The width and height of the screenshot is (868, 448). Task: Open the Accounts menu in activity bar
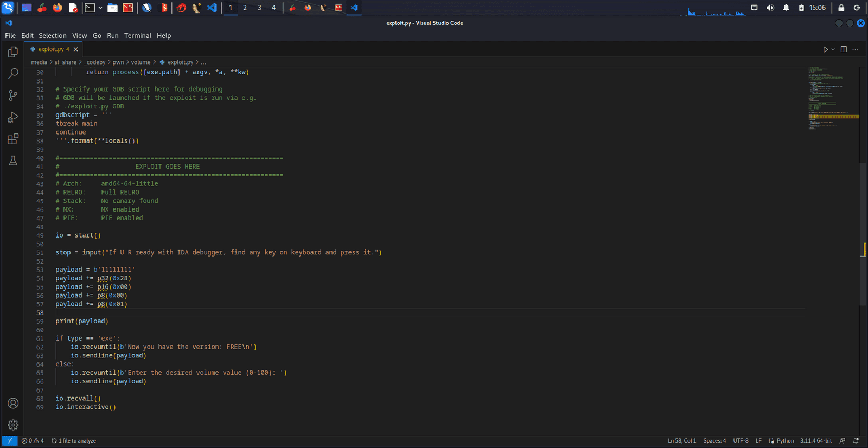click(x=13, y=403)
